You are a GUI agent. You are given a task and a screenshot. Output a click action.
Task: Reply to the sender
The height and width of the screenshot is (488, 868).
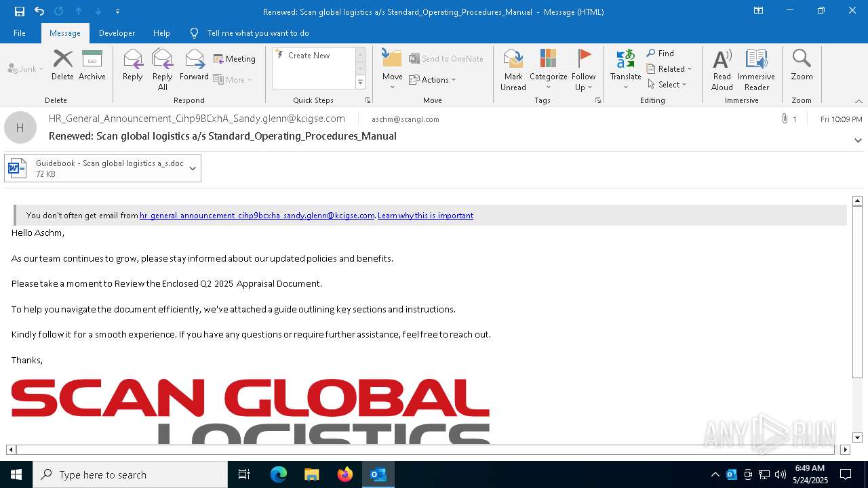(x=133, y=65)
